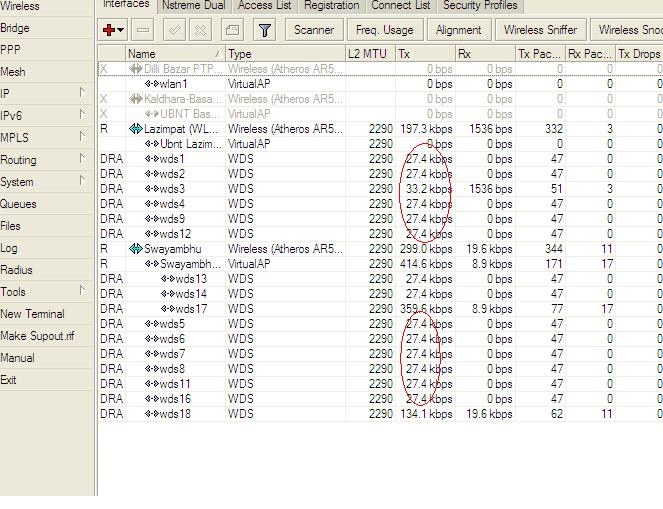This screenshot has height=509, width=663.
Task: Switch to the Interfaces tab
Action: click(126, 4)
